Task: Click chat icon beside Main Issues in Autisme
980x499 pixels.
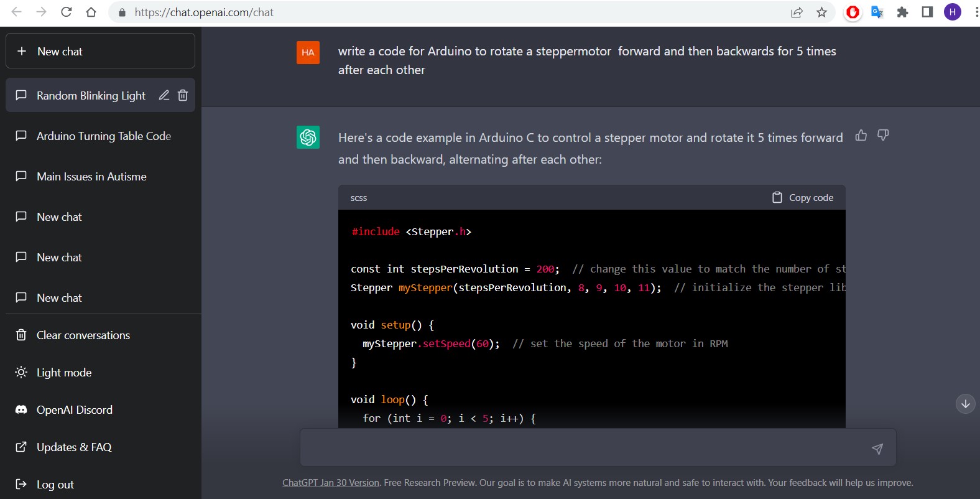Action: [x=21, y=176]
